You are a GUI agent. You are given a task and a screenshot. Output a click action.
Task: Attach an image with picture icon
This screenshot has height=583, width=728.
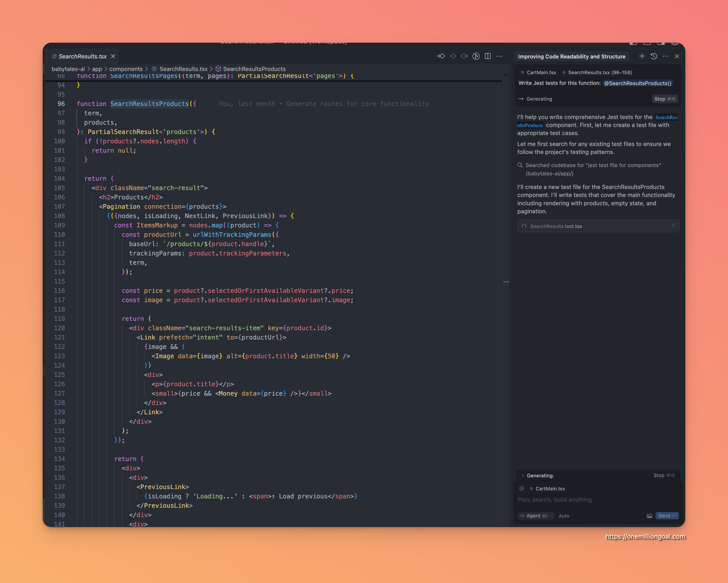pos(649,516)
